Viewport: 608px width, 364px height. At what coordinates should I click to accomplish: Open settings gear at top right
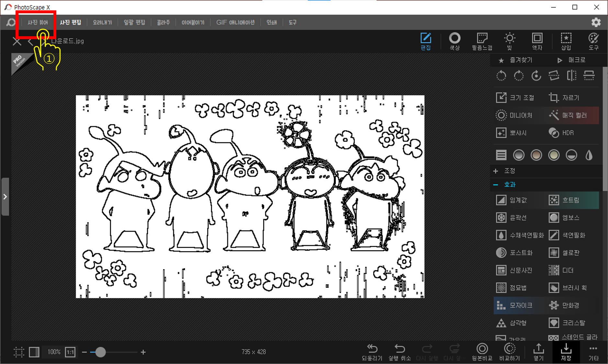tap(596, 22)
